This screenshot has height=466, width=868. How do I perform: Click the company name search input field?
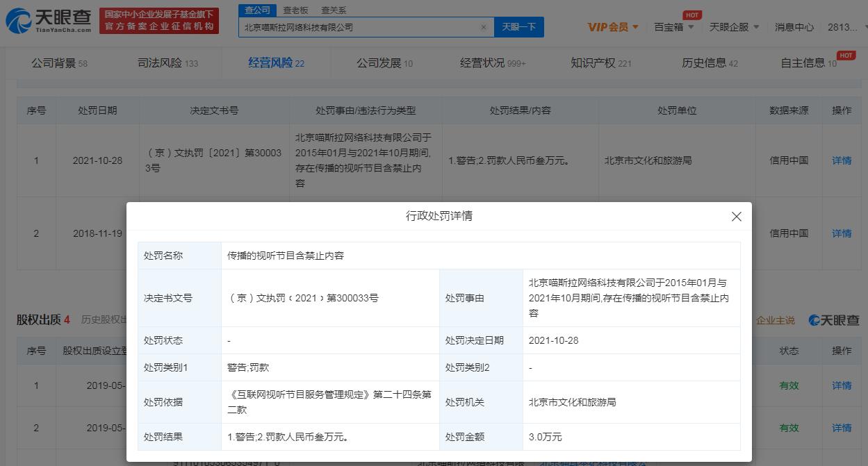point(358,27)
